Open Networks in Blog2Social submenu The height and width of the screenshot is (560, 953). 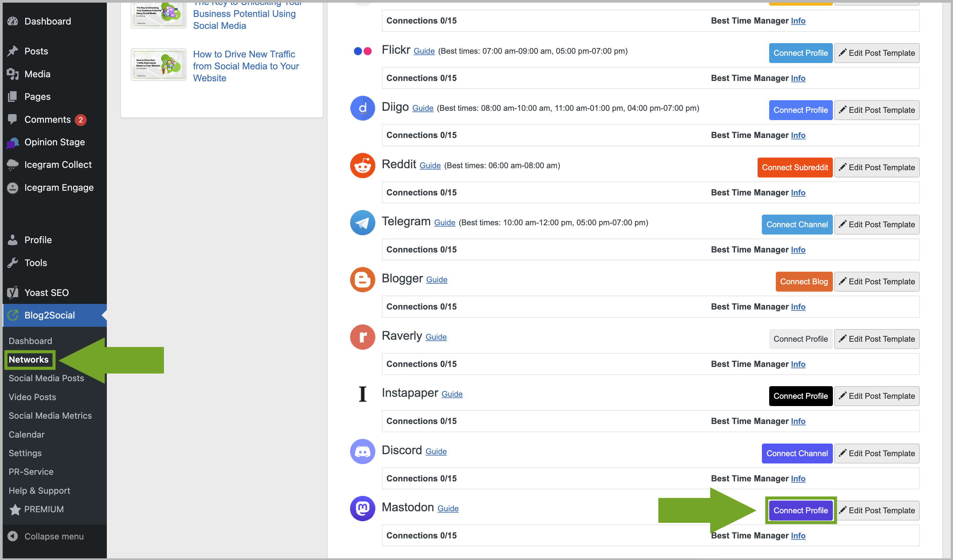(29, 360)
